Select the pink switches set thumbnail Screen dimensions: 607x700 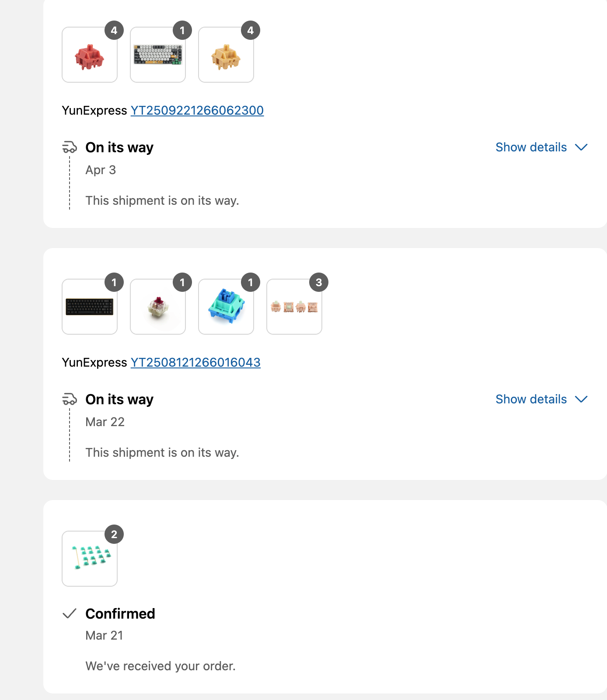tap(294, 307)
